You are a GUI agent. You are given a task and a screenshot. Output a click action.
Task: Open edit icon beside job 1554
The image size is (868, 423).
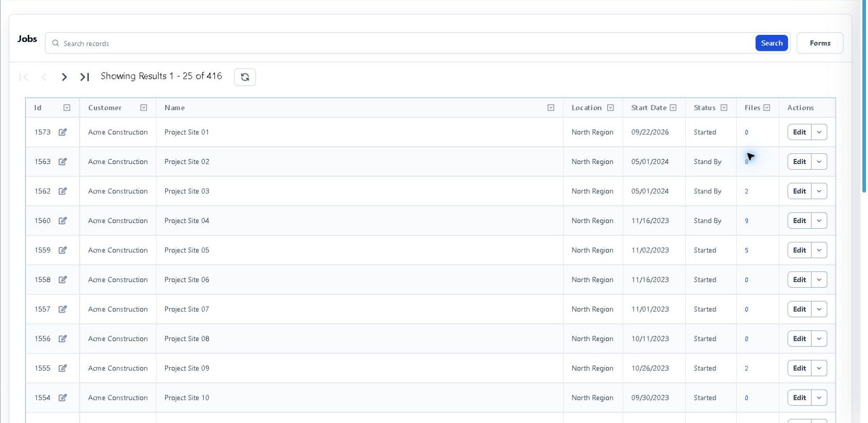[63, 397]
